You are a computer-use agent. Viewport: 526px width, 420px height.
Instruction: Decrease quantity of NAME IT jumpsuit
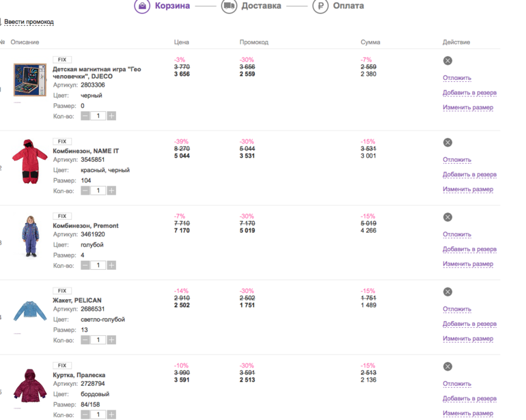pyautogui.click(x=85, y=191)
